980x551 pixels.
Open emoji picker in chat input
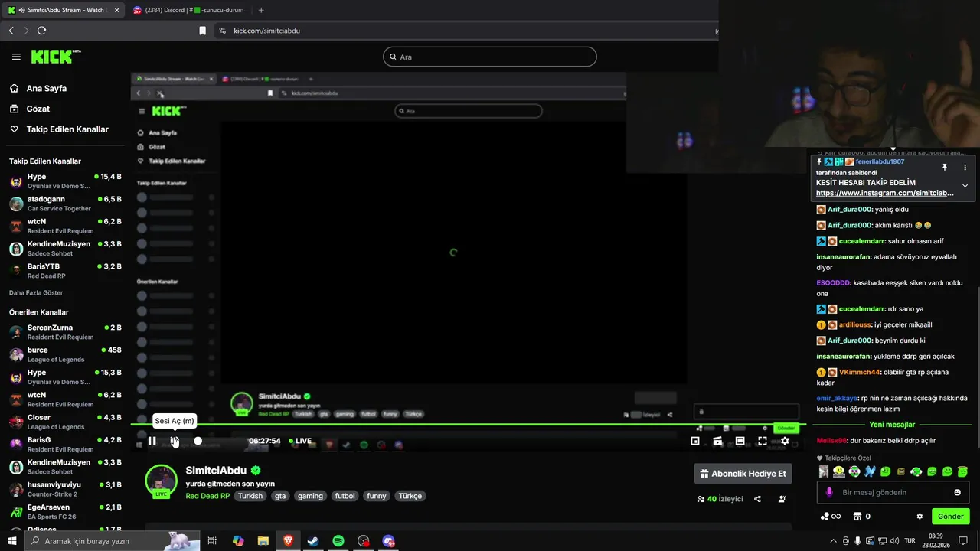[957, 492]
